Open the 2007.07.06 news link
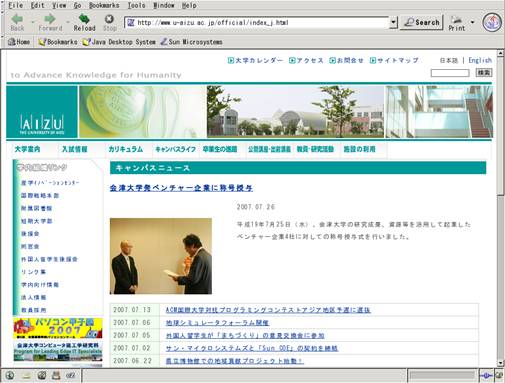505x383 pixels. click(217, 323)
